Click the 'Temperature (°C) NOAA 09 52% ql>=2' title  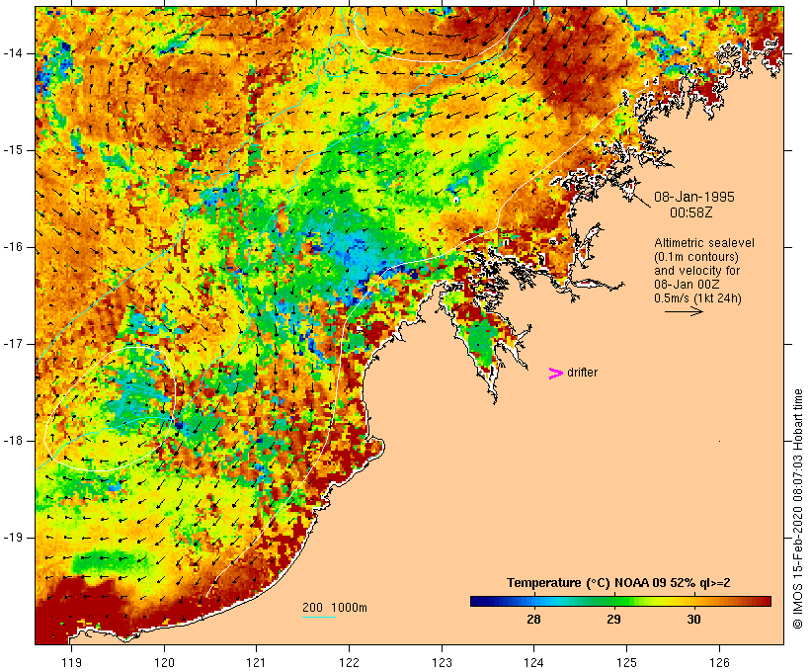click(618, 583)
